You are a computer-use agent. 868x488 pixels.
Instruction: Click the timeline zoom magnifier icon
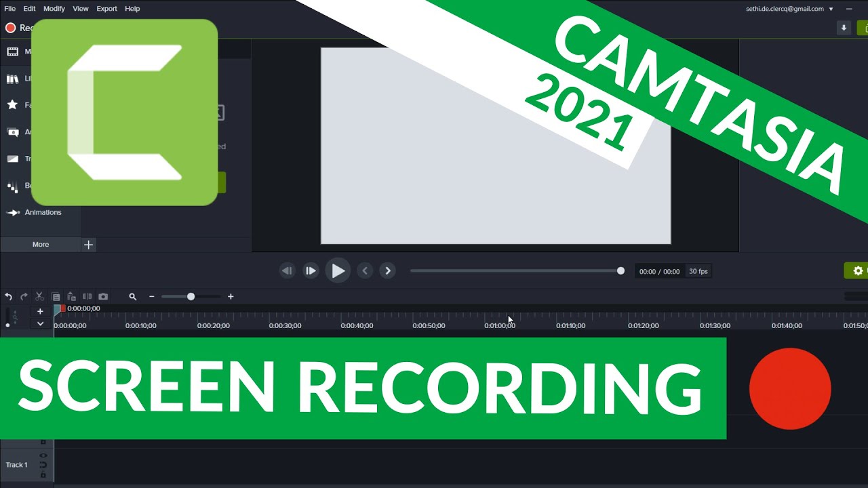133,297
